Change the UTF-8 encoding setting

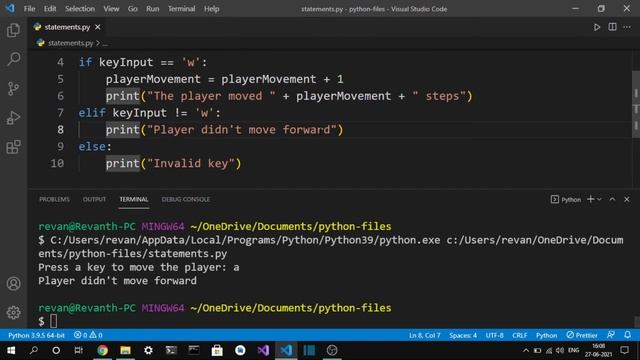494,335
